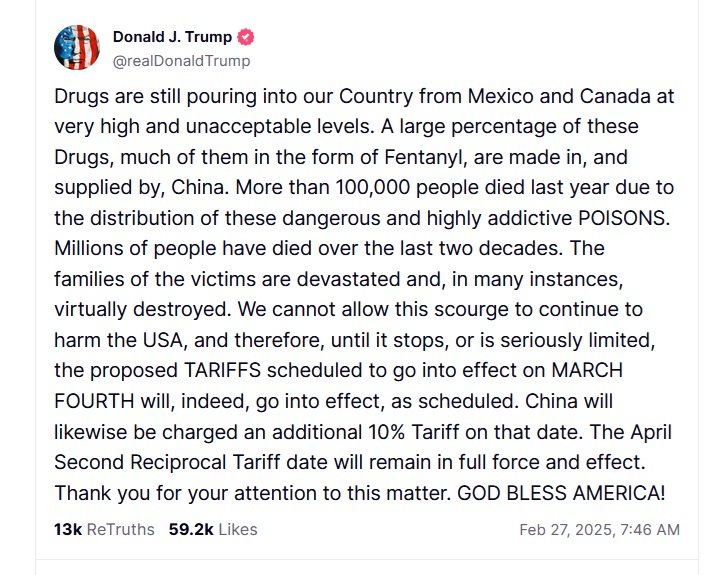726x575 pixels.
Task: Click the opening line "Drugs are still pouring"
Action: pos(138,97)
